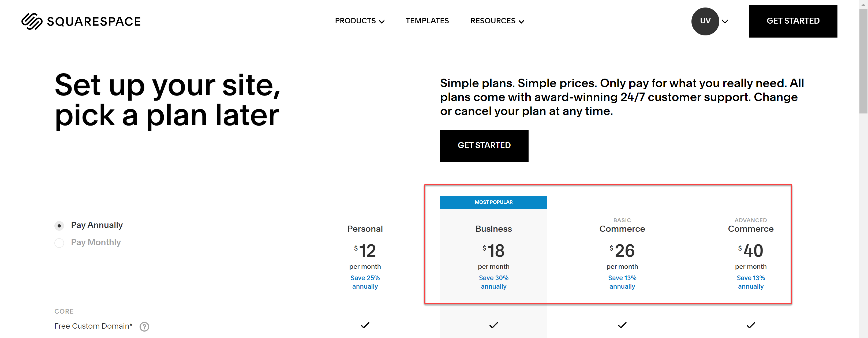Click the Basic Commerce checkmark for custom domain
Image resolution: width=868 pixels, height=338 pixels.
tap(622, 325)
